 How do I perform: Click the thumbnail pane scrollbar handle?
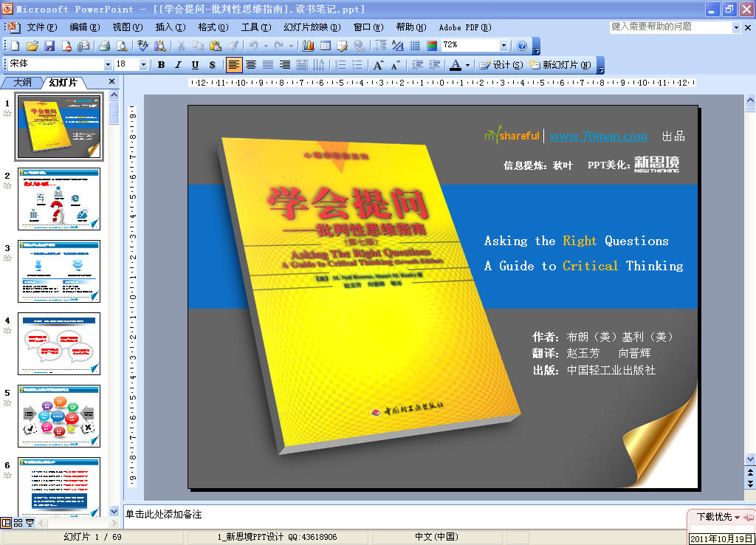tap(114, 113)
